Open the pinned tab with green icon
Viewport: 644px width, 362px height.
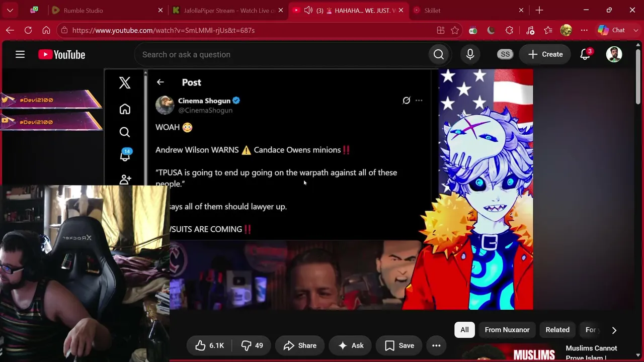pos(34,10)
